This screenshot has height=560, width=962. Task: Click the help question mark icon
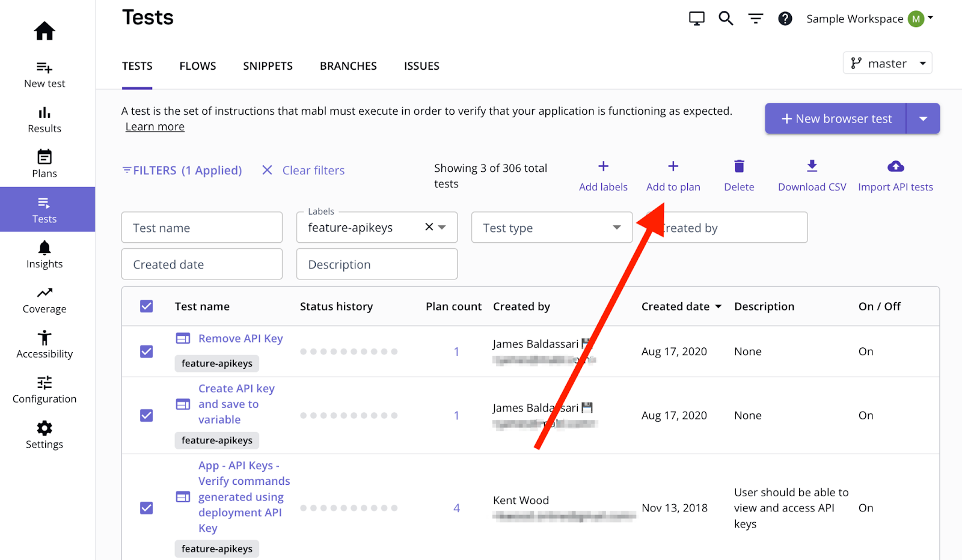point(785,18)
